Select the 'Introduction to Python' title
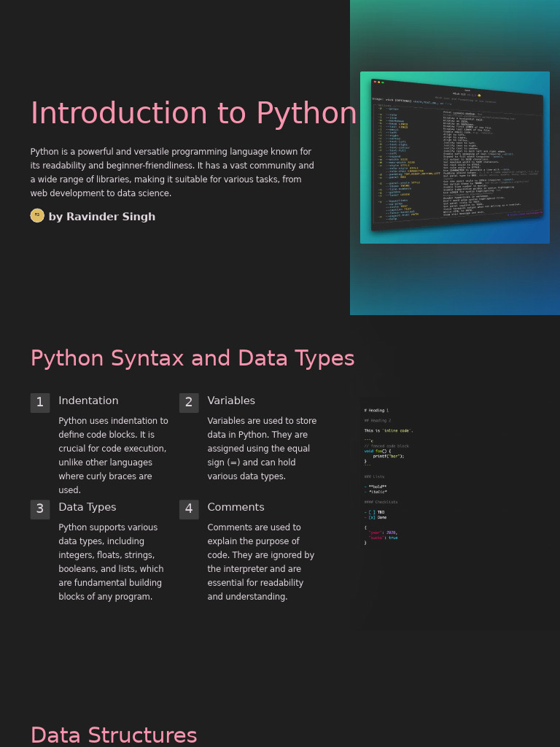Viewport: 560px width, 747px height. (193, 114)
